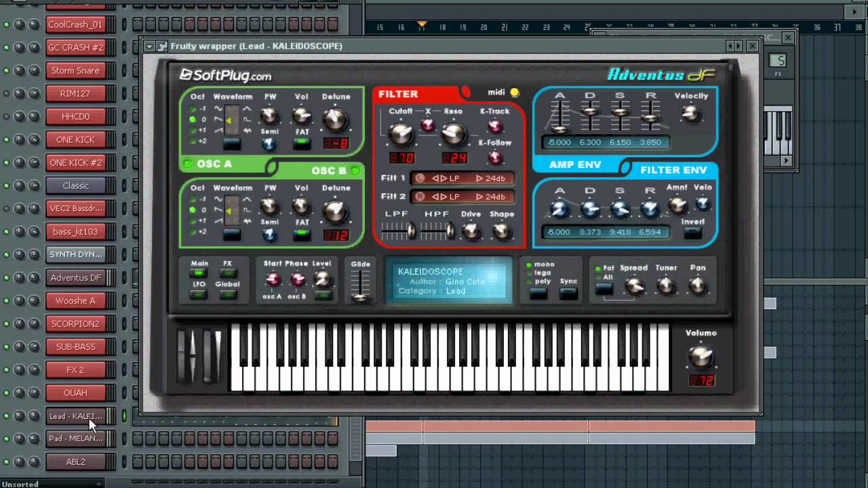Toggle the OSC B enable LED

[355, 171]
